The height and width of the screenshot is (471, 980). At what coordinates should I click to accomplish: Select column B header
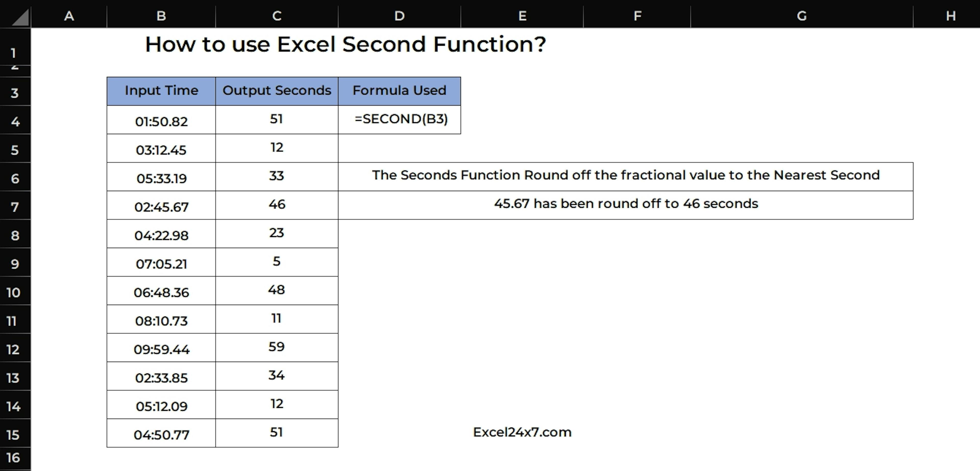click(161, 16)
